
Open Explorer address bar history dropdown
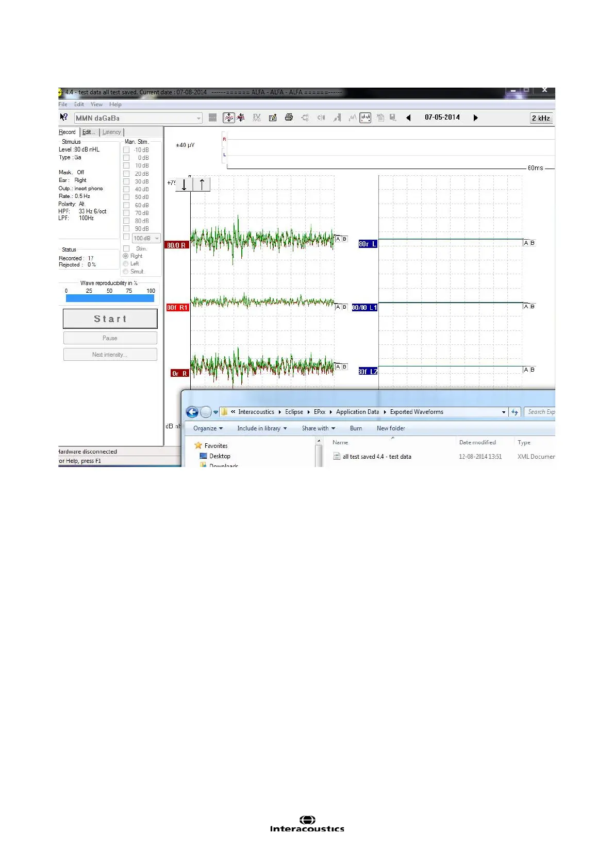click(504, 412)
